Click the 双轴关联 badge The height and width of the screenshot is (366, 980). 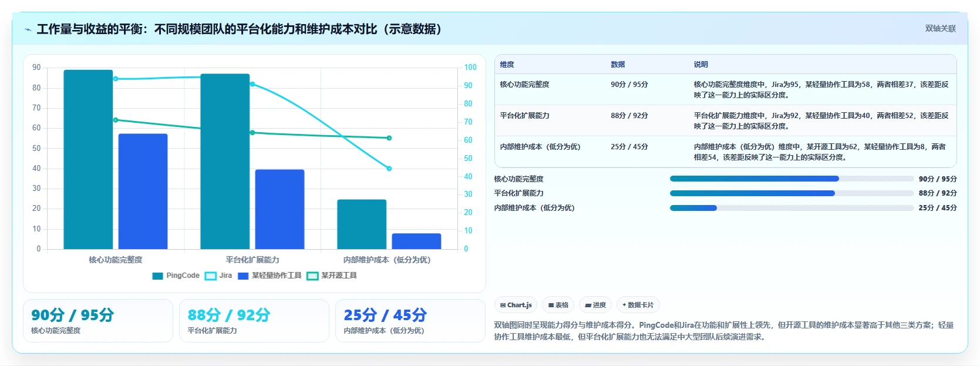(941, 28)
